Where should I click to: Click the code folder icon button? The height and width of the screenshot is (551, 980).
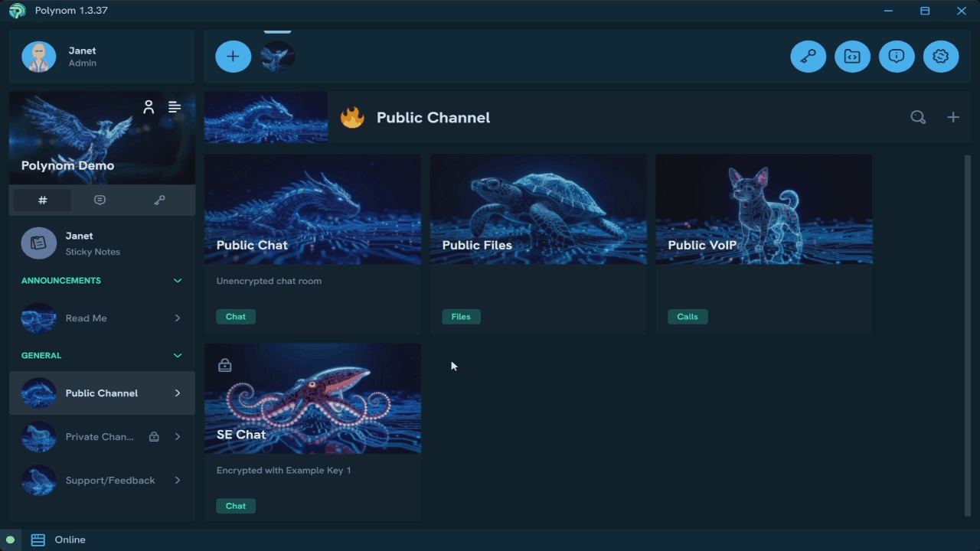[x=852, y=57]
